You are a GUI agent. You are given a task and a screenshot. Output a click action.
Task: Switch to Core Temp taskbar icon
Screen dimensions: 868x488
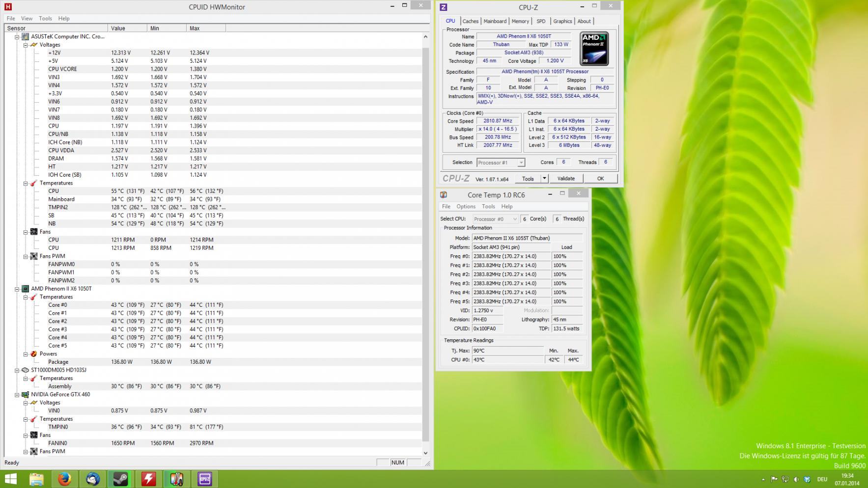pyautogui.click(x=176, y=479)
